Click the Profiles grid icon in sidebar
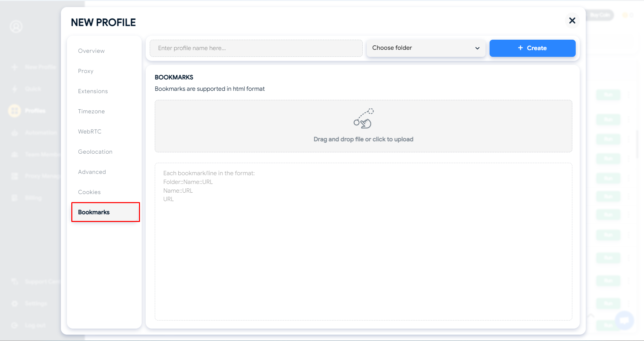 point(14,111)
